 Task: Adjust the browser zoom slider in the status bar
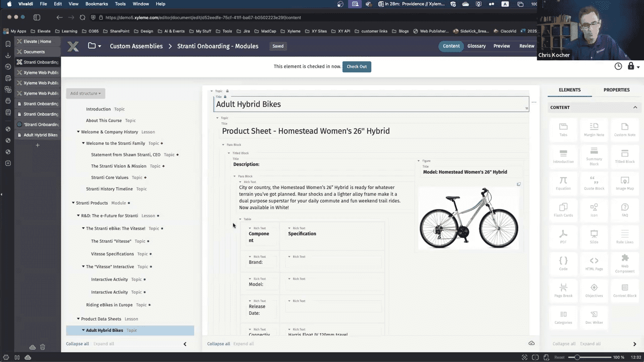[577, 357]
